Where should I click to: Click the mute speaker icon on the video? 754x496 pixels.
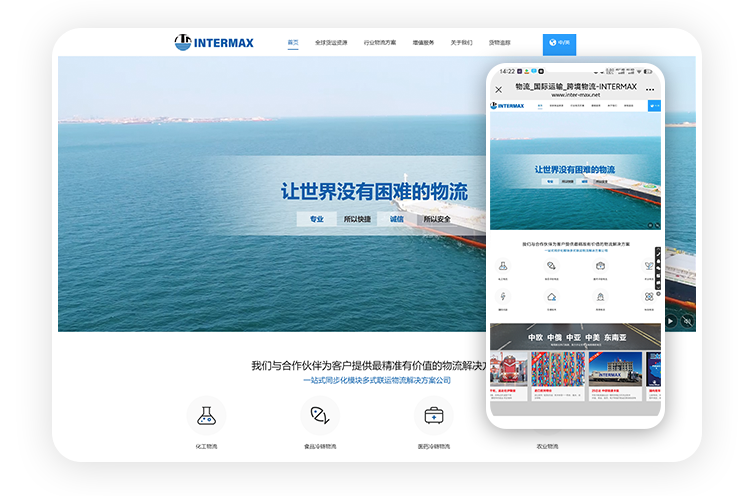tap(687, 321)
